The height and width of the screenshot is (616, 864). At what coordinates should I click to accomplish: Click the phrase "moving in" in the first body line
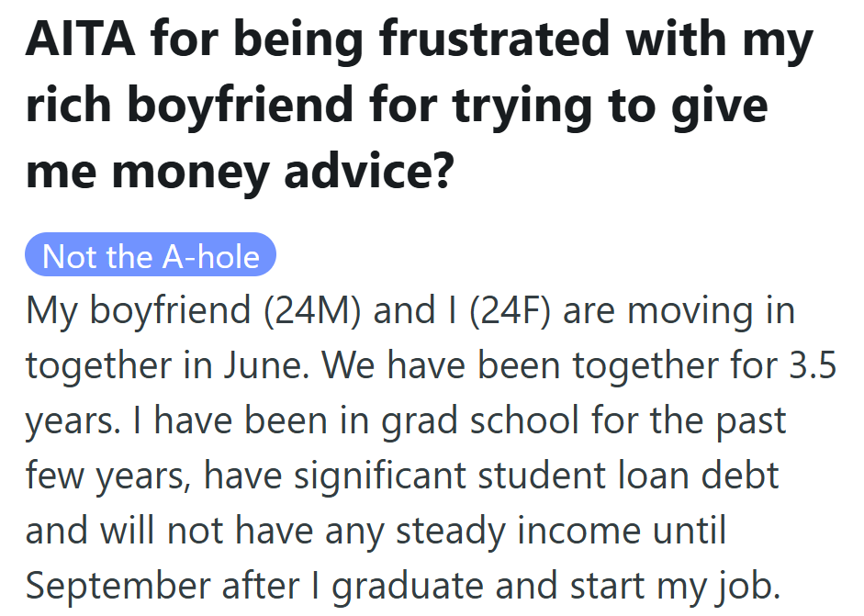pos(711,311)
